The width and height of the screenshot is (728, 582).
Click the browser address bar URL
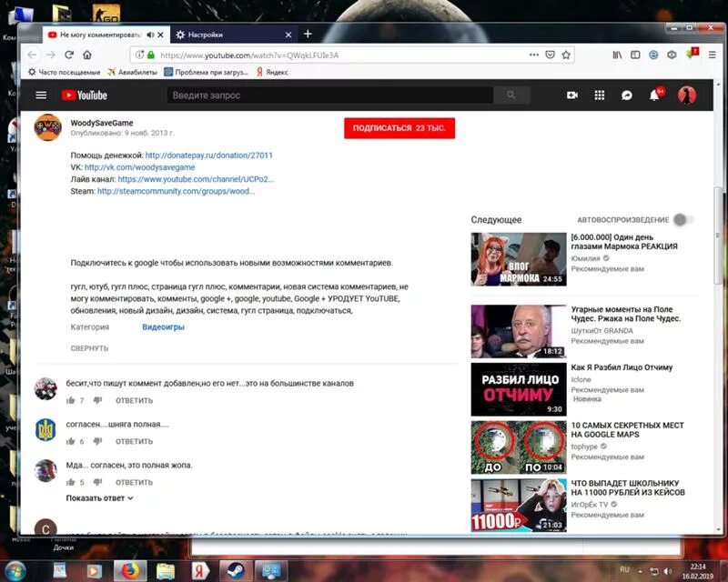click(249, 55)
